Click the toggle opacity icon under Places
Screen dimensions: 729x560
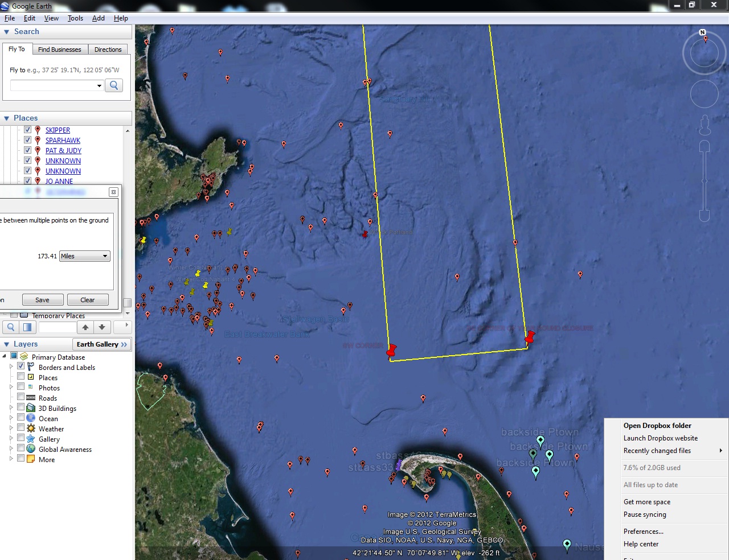pyautogui.click(x=27, y=327)
